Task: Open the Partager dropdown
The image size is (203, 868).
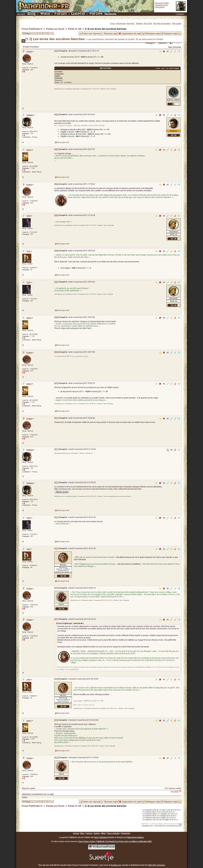Action: (150, 43)
